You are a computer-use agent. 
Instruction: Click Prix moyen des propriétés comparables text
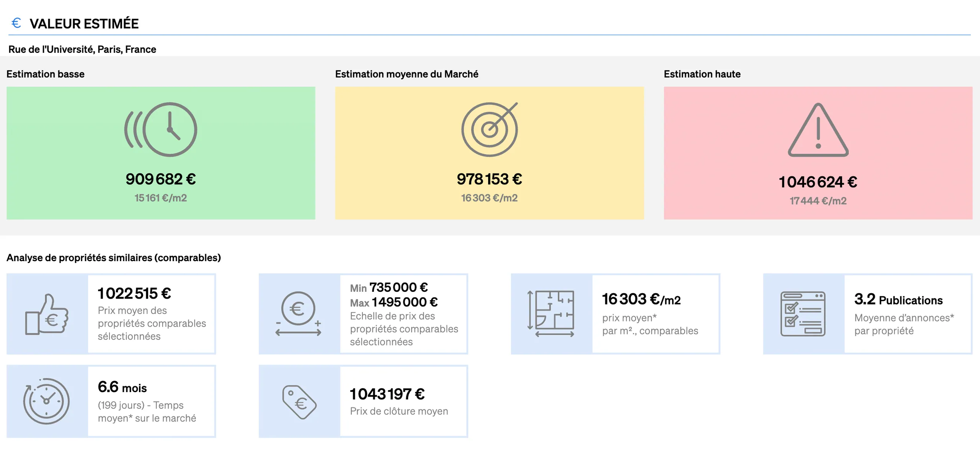(152, 323)
